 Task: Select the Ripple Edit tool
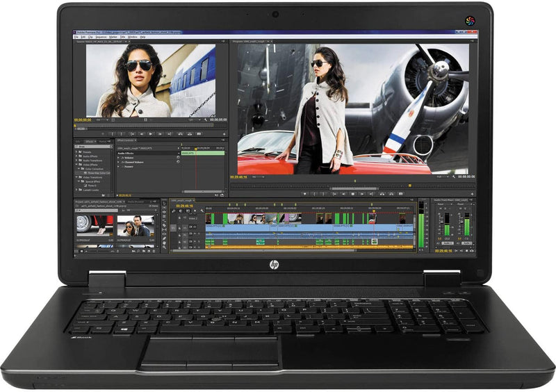pyautogui.click(x=164, y=212)
